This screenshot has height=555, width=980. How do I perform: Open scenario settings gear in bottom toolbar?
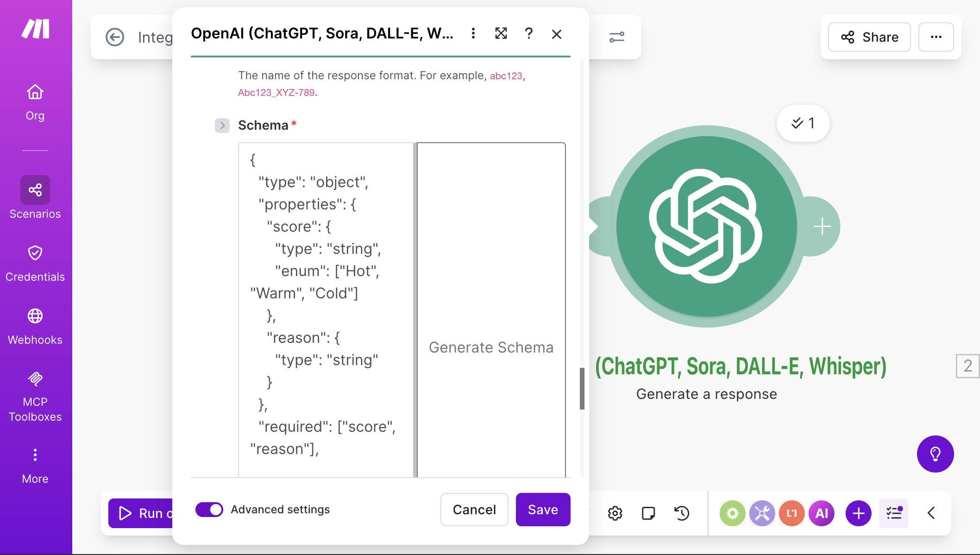(615, 513)
